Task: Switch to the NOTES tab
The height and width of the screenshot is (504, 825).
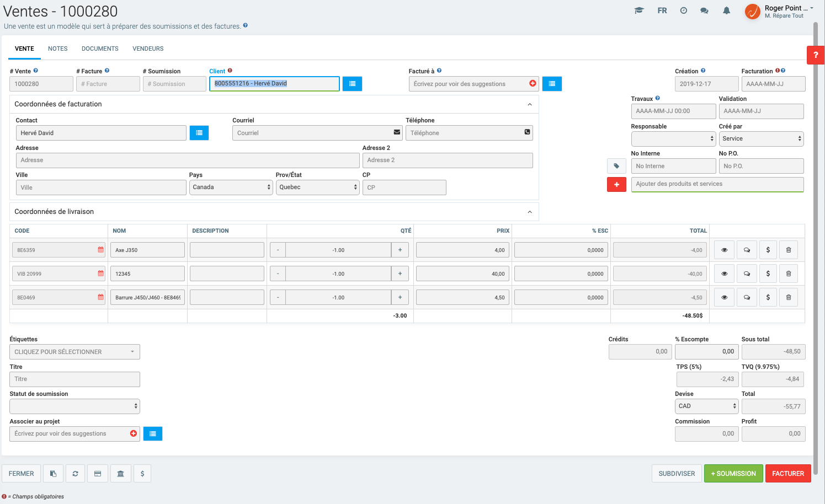Action: point(57,49)
